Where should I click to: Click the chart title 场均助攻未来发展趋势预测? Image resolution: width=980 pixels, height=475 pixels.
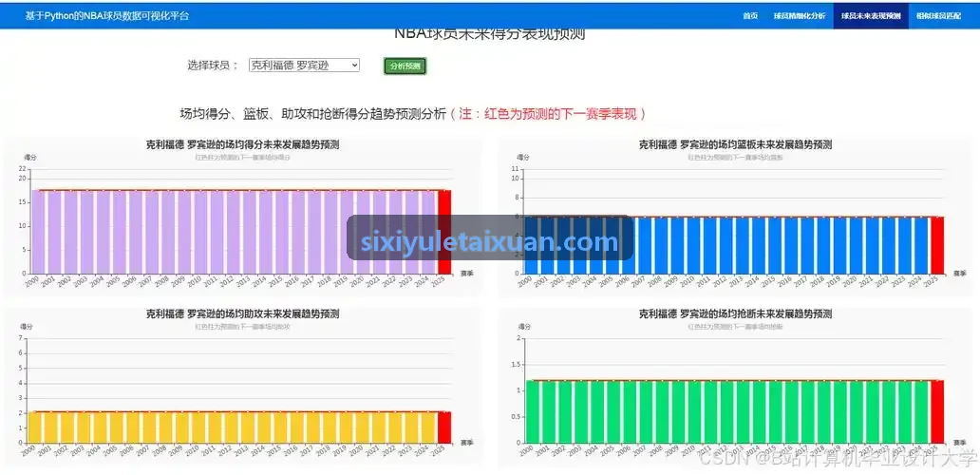point(242,313)
